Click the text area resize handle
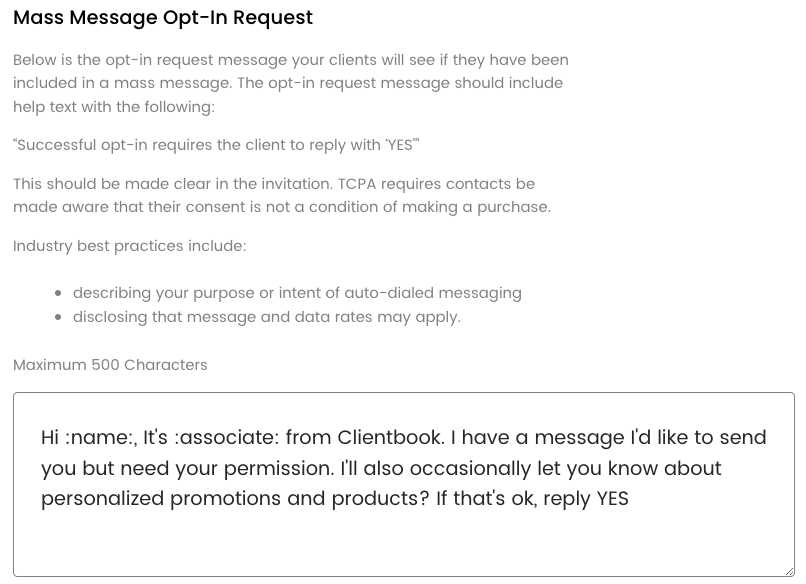The height and width of the screenshot is (584, 806). click(787, 569)
